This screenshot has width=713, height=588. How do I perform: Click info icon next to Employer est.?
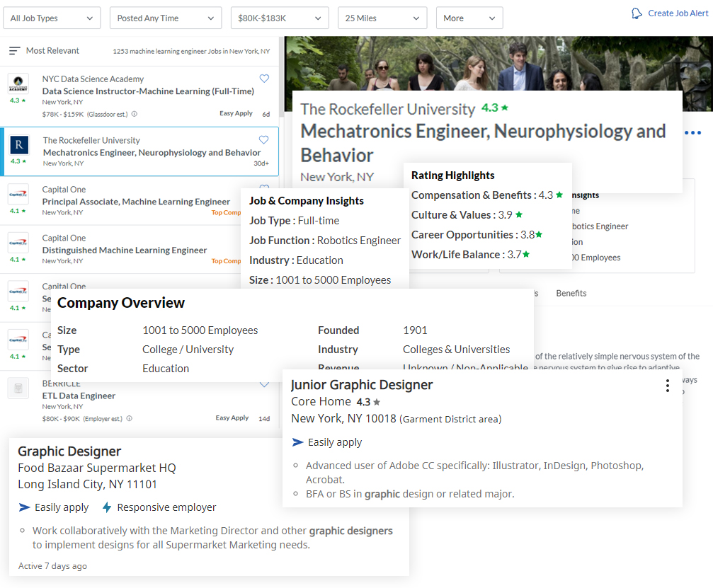129,418
